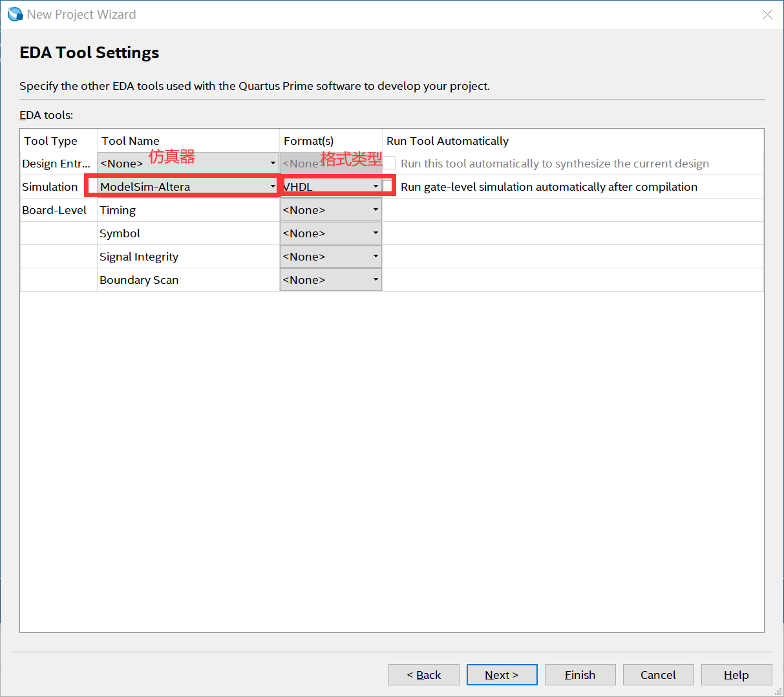The image size is (784, 697).
Task: Open the Boundary Scan format dropdown
Action: click(x=331, y=280)
